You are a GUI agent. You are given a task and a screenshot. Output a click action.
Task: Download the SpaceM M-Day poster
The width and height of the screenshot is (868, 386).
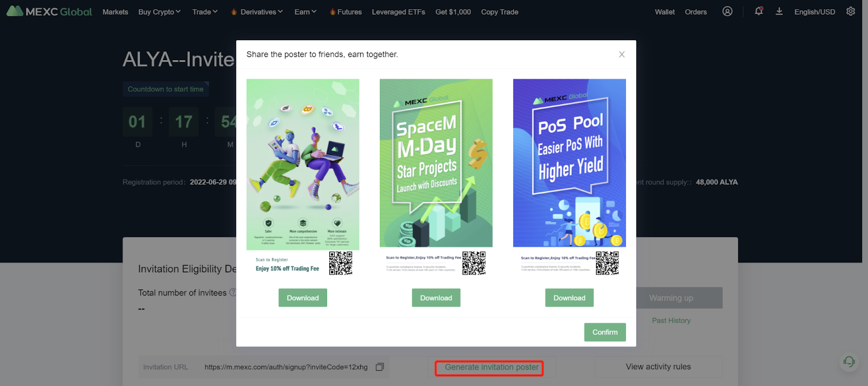point(436,298)
